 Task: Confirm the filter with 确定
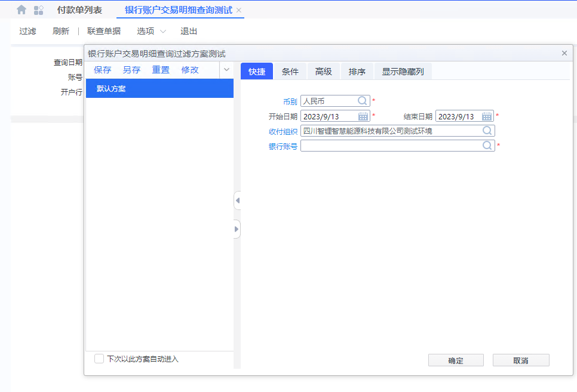[x=456, y=360]
